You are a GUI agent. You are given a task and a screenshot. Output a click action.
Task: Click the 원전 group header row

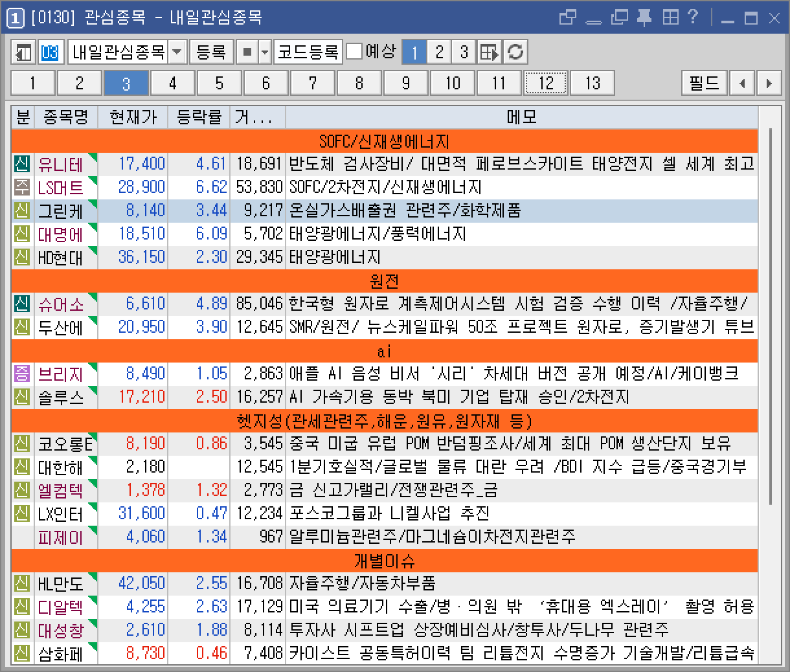pyautogui.click(x=385, y=280)
